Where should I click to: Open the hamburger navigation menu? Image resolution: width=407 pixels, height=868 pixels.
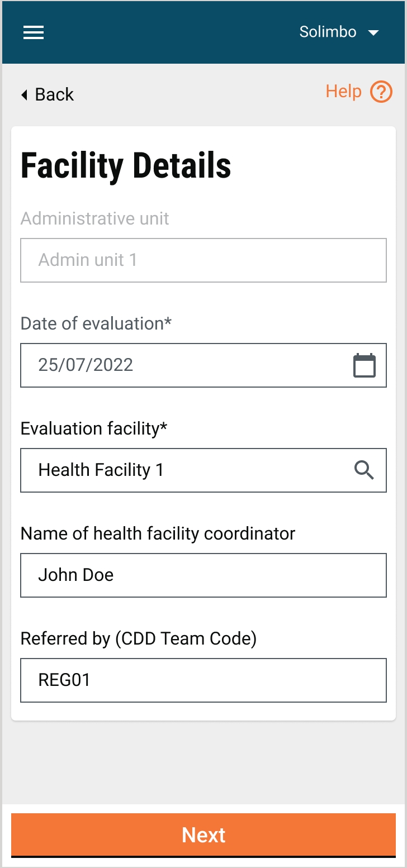[x=34, y=32]
